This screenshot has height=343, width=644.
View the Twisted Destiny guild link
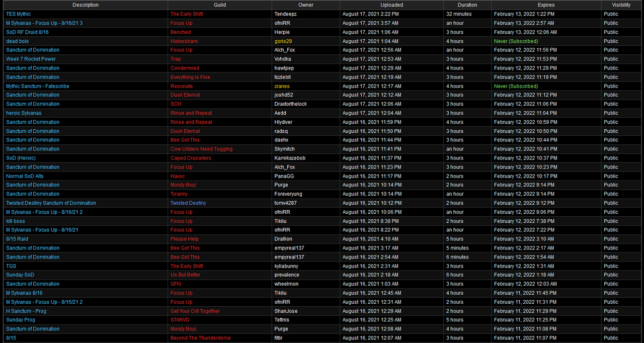coord(188,203)
